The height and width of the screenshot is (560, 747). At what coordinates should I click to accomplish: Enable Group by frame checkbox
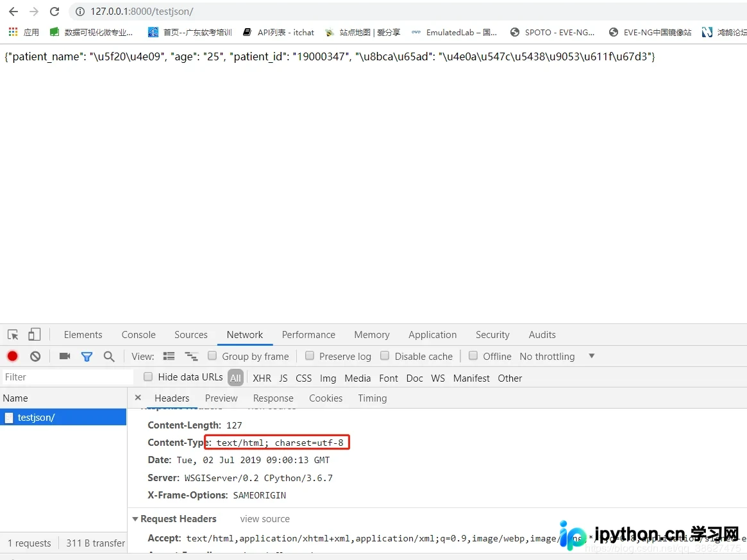pos(212,355)
